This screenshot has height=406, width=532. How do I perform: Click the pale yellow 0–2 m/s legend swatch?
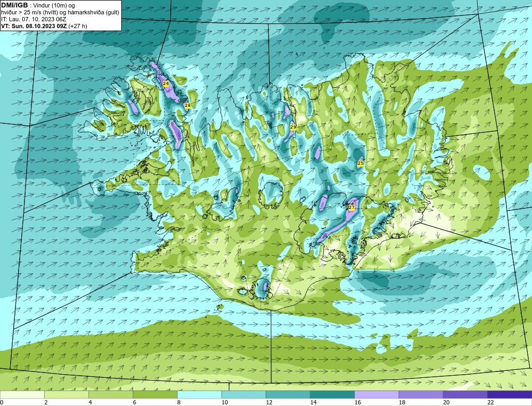(22, 394)
